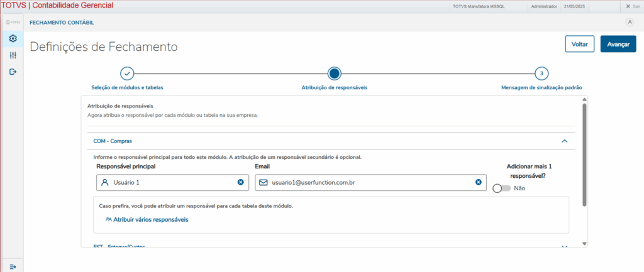The width and height of the screenshot is (644, 272).
Task: Open the sliders adjustment icon in sidebar
Action: coord(13,55)
